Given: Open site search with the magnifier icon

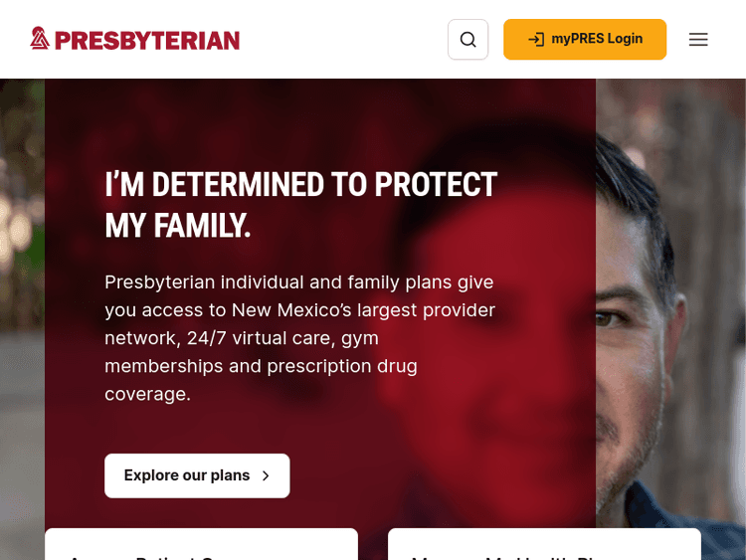Looking at the screenshot, I should pyautogui.click(x=467, y=40).
